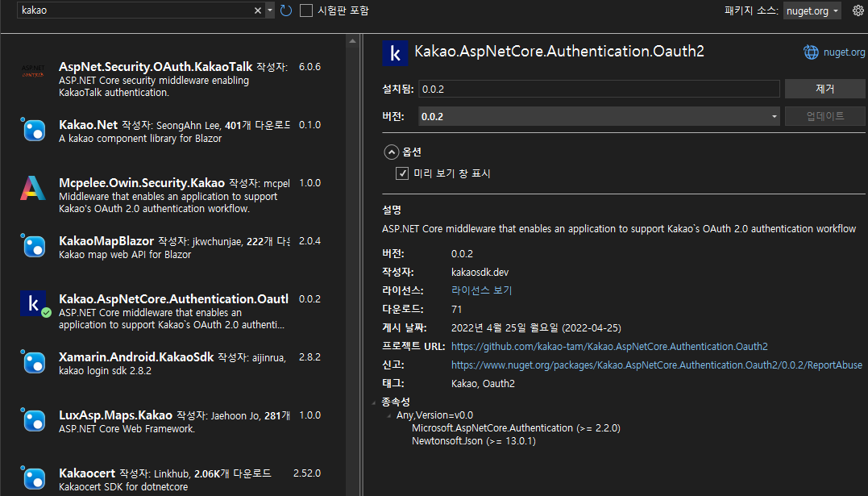Click the 작성자 kakaosdk.dev value
This screenshot has height=496, width=868.
tap(480, 272)
